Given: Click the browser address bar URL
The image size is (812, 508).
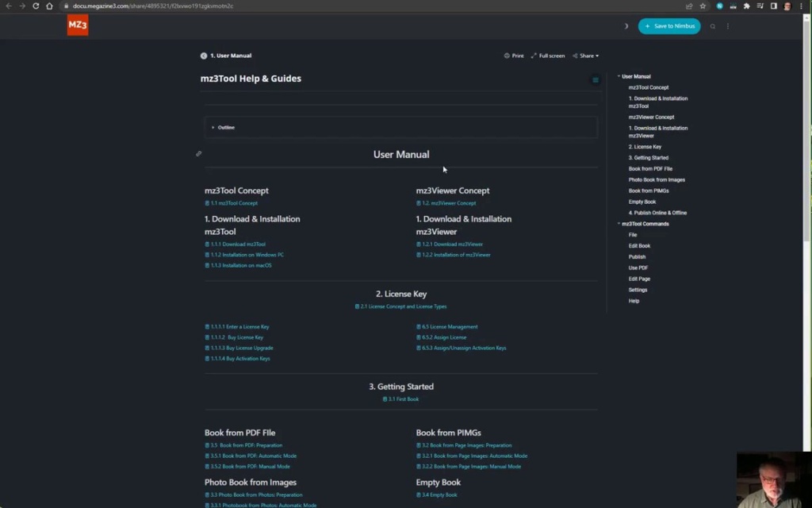Looking at the screenshot, I should click(x=153, y=6).
